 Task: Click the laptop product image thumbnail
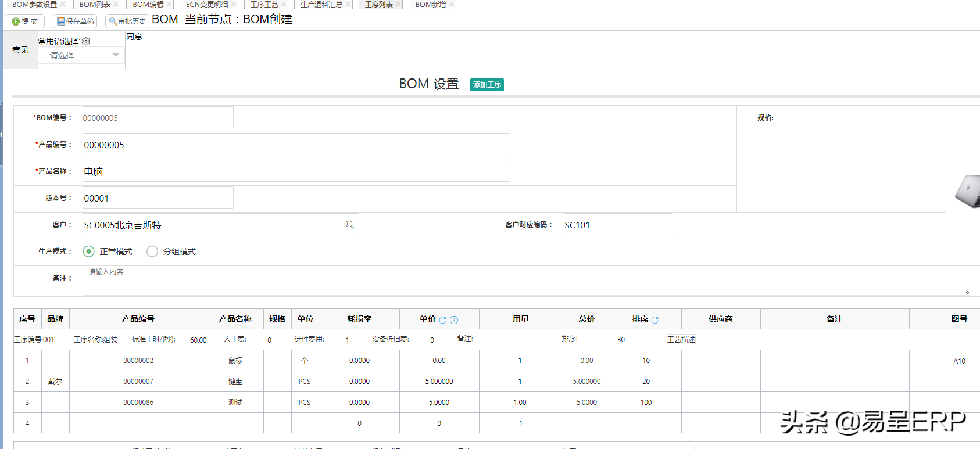[x=968, y=192]
